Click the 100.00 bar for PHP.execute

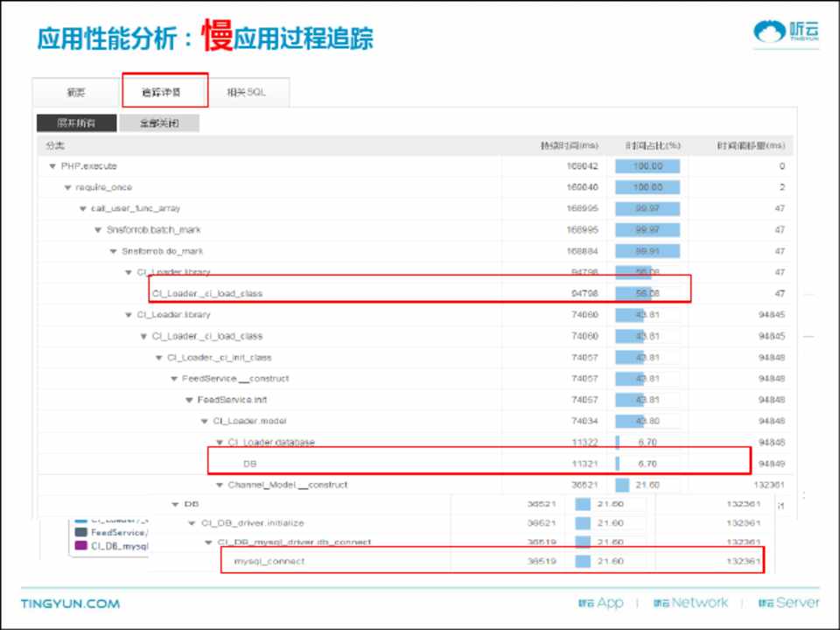click(647, 166)
